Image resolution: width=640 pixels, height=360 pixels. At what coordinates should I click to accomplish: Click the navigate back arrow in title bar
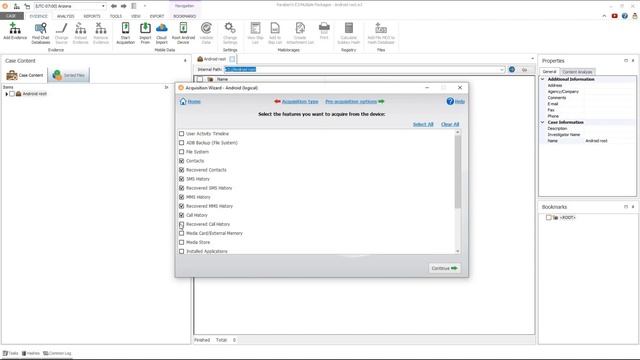[114, 6]
